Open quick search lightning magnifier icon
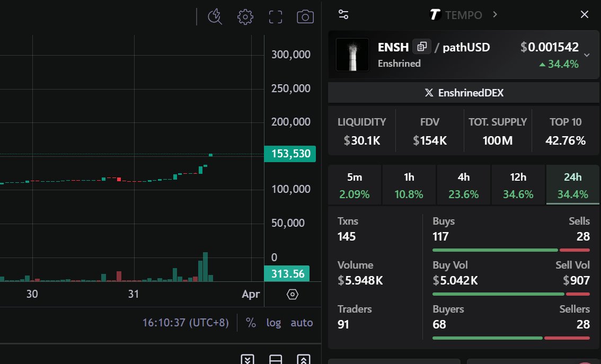Image resolution: width=601 pixels, height=364 pixels. click(x=215, y=17)
